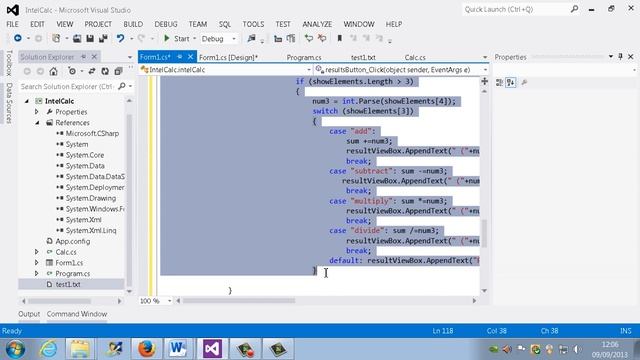
Task: Click the Save toolbar icon
Action: tap(90, 38)
